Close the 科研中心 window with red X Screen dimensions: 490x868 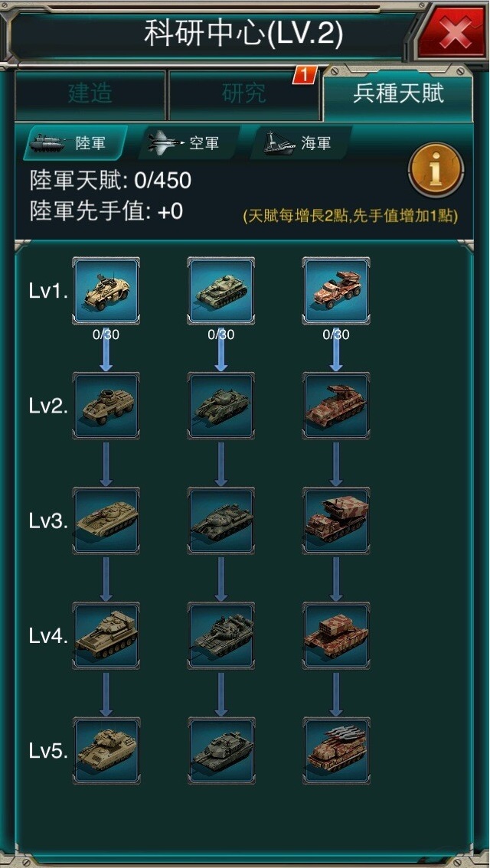454,34
